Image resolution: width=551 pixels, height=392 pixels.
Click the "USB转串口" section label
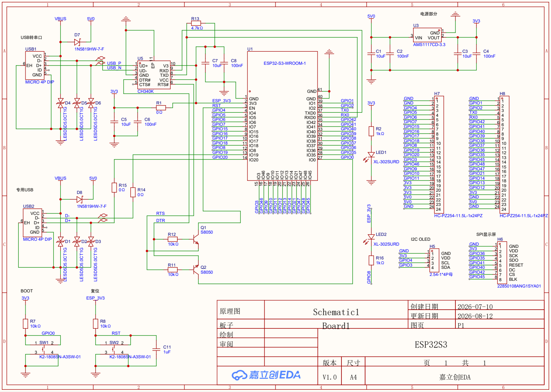(31, 37)
